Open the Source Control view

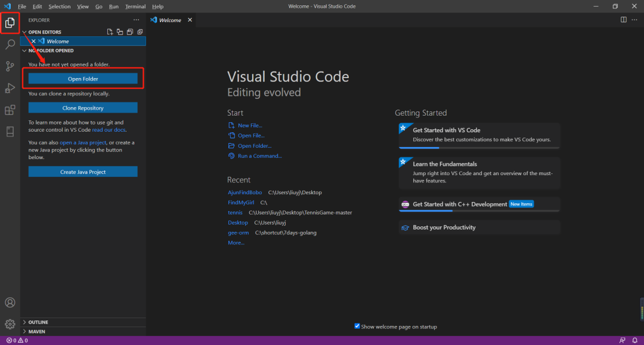pyautogui.click(x=10, y=66)
